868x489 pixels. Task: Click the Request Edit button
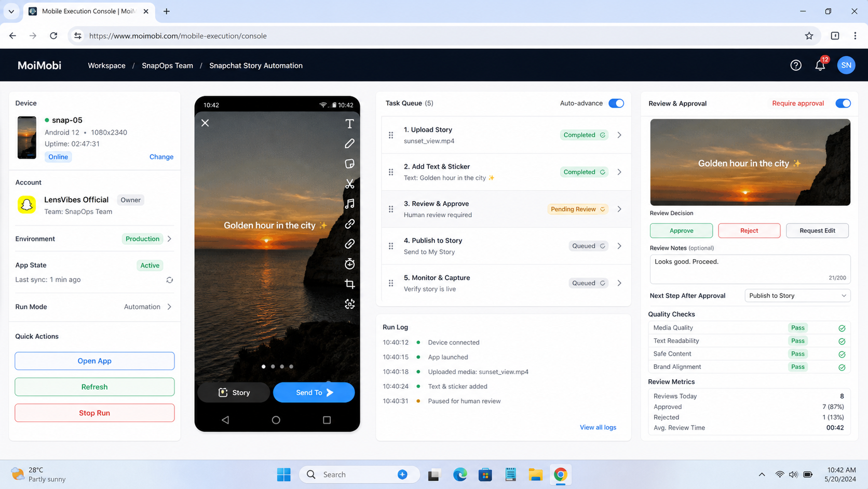(x=817, y=231)
